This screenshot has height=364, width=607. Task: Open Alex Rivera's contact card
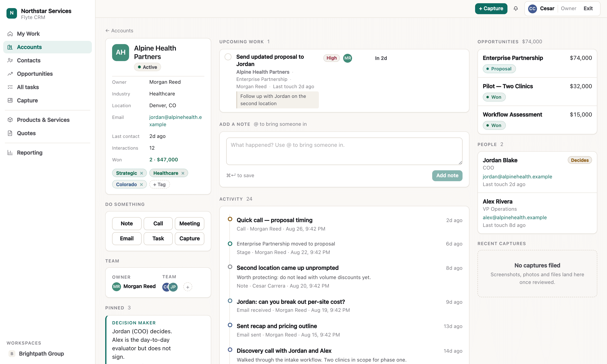click(537, 213)
